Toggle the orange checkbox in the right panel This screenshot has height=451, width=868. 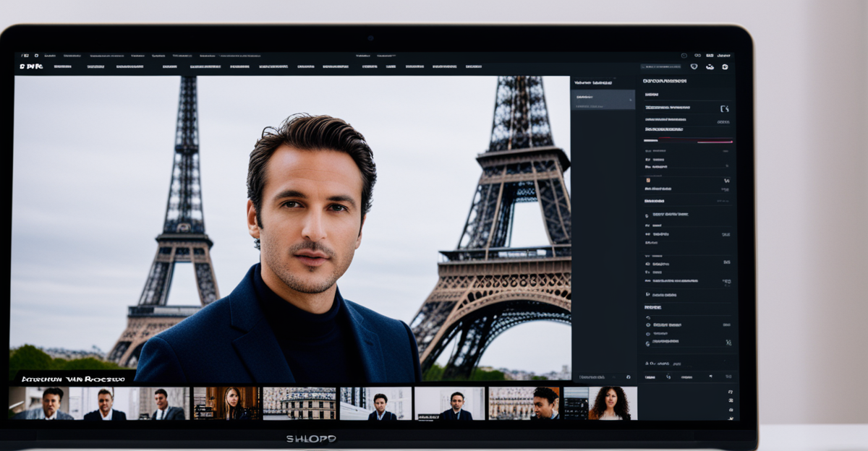click(648, 180)
